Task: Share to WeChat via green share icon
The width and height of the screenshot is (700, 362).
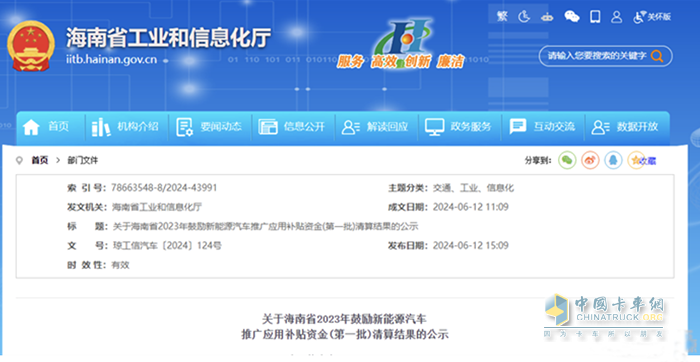Action: 567,160
